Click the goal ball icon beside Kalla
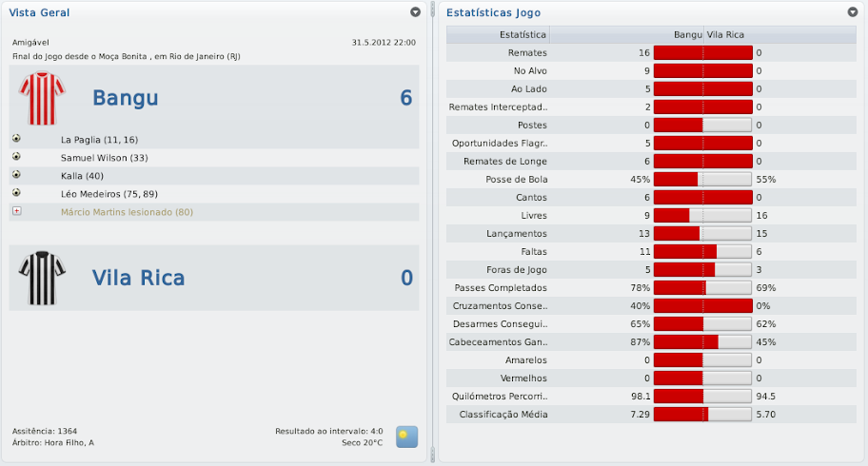The height and width of the screenshot is (466, 868). [x=17, y=175]
